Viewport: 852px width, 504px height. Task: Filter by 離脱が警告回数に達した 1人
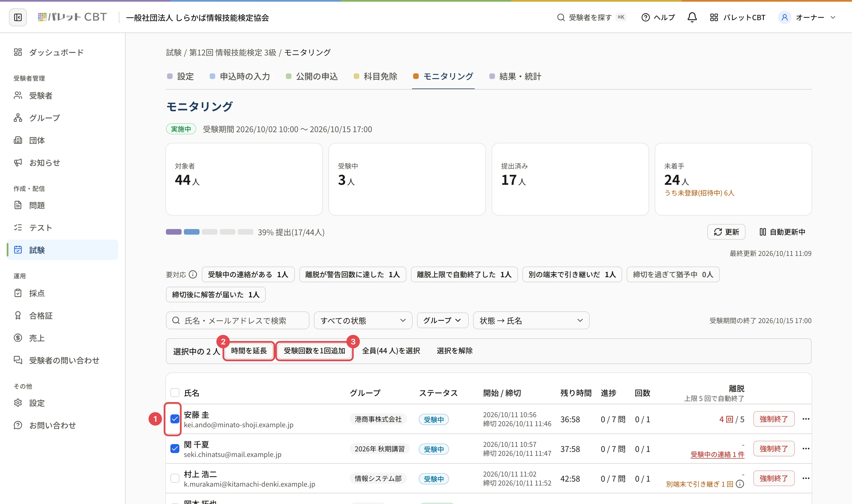pyautogui.click(x=352, y=274)
